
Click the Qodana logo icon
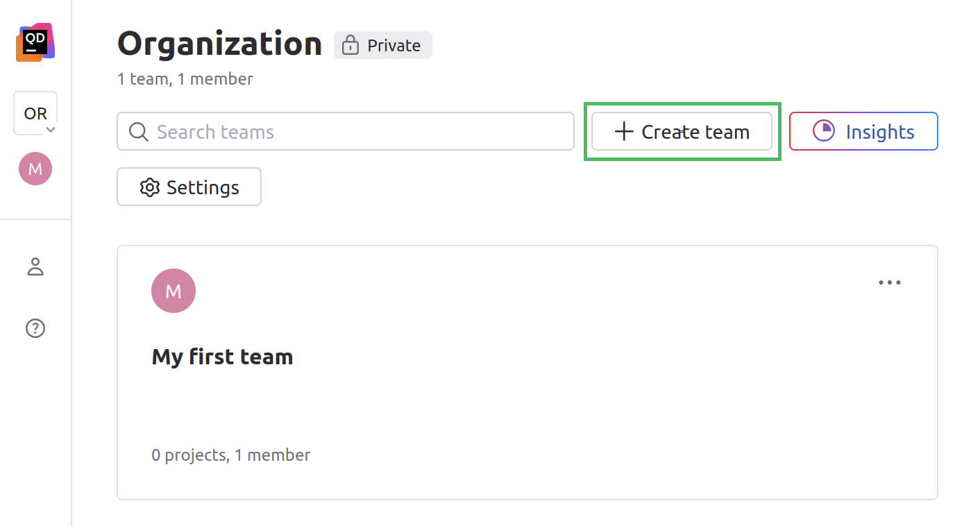tap(35, 42)
